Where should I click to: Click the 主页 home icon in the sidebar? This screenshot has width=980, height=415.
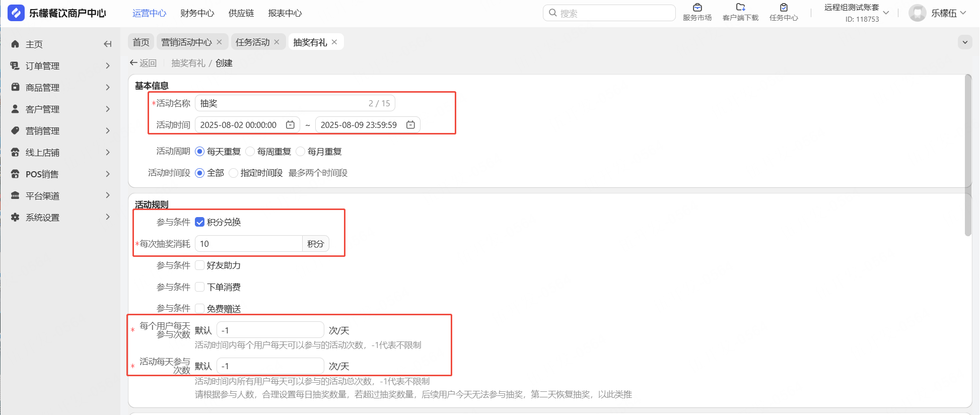coord(15,44)
